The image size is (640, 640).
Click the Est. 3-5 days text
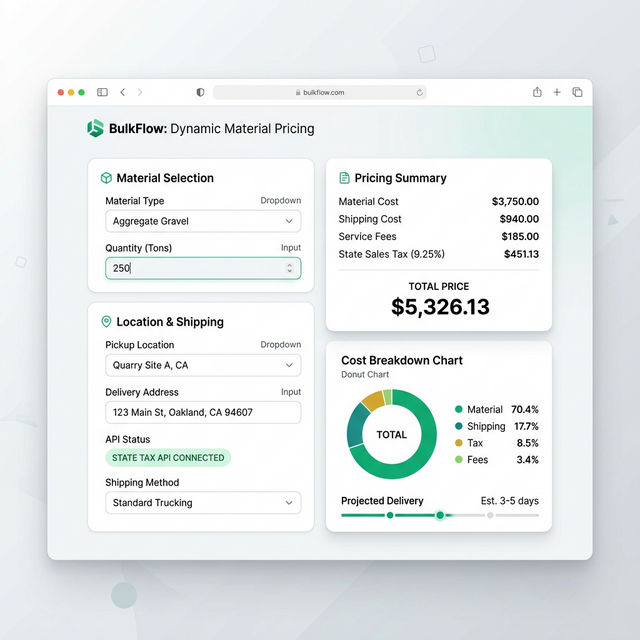[510, 500]
